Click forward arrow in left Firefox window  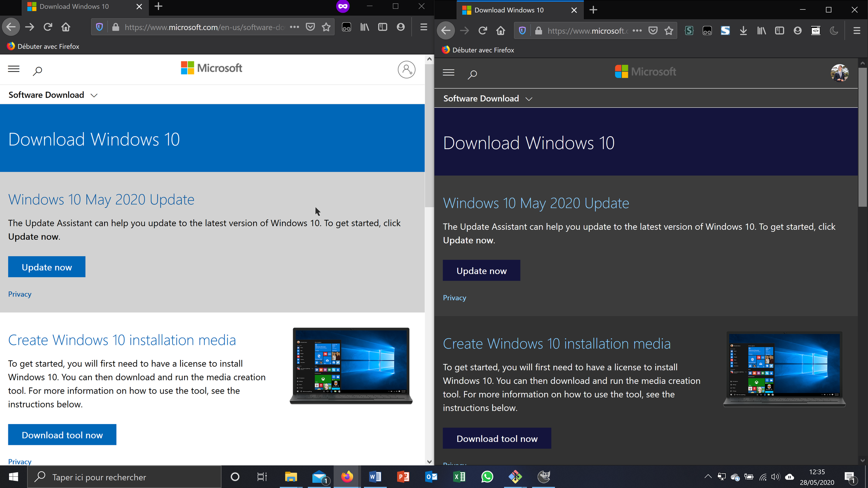coord(30,27)
